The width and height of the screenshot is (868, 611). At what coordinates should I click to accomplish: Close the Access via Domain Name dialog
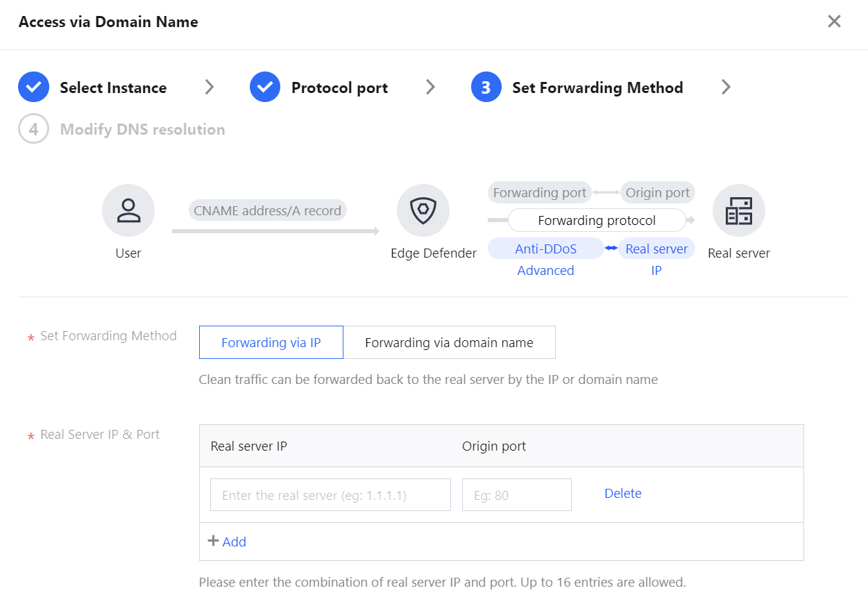click(834, 22)
